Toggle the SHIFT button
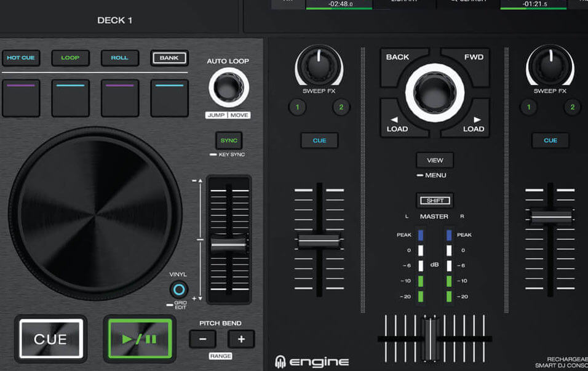Viewport: 588px width, 371px height. (x=435, y=201)
